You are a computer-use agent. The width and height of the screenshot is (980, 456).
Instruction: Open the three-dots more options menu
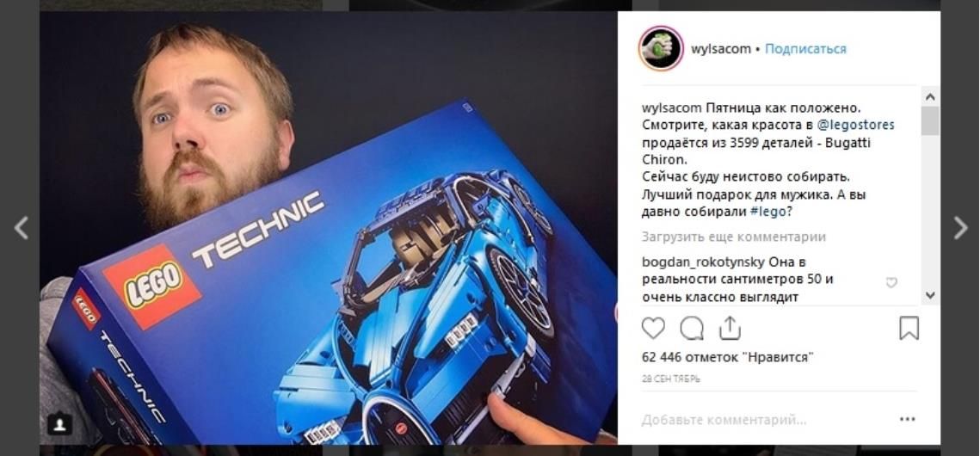click(x=908, y=419)
